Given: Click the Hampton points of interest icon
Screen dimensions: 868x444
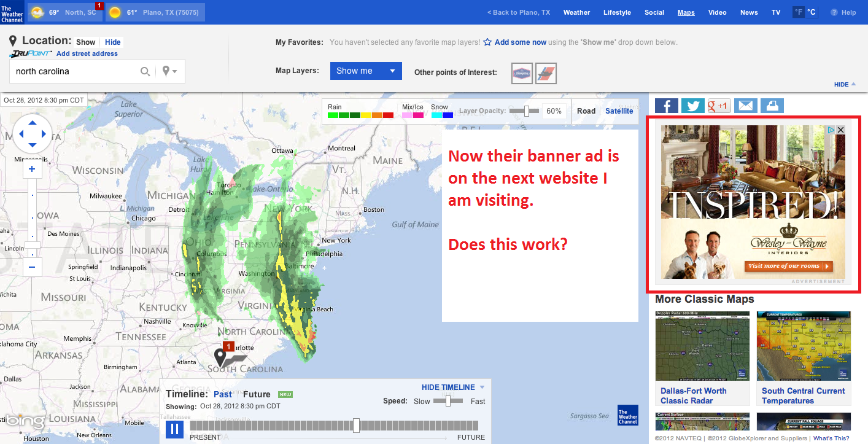Looking at the screenshot, I should [522, 74].
